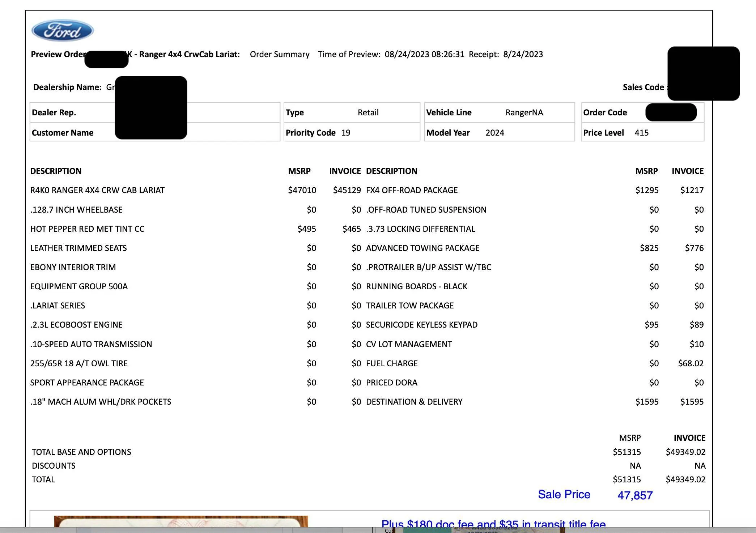The height and width of the screenshot is (533, 756).
Task: Click the CV lot management invoice '$10'
Action: click(697, 344)
